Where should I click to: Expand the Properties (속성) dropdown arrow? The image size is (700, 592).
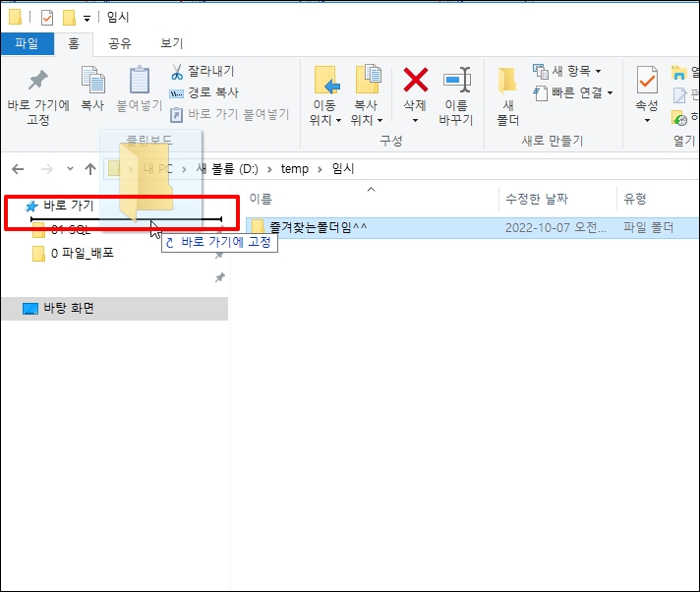tap(647, 120)
